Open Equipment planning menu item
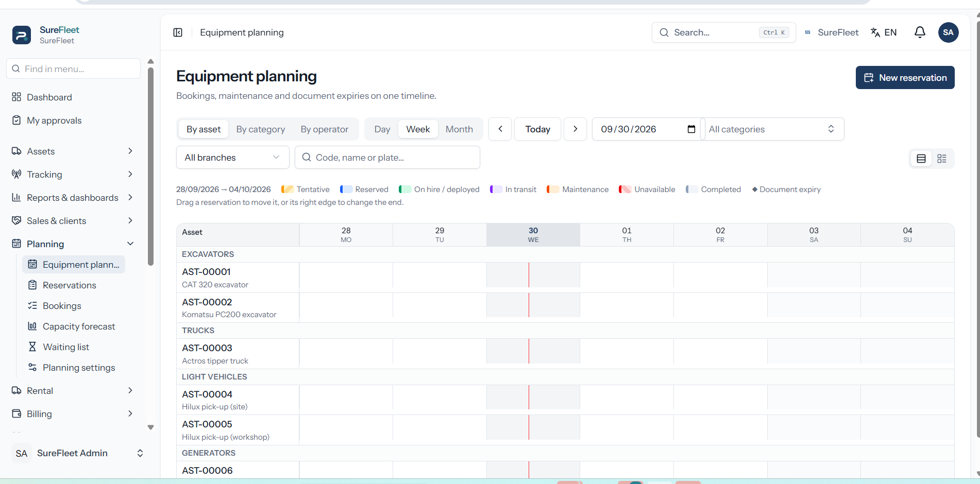The height and width of the screenshot is (484, 980). [x=74, y=265]
